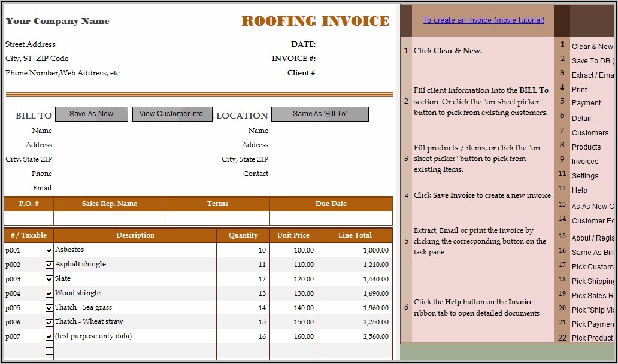Open the invoice movie tutorial link

(x=483, y=20)
